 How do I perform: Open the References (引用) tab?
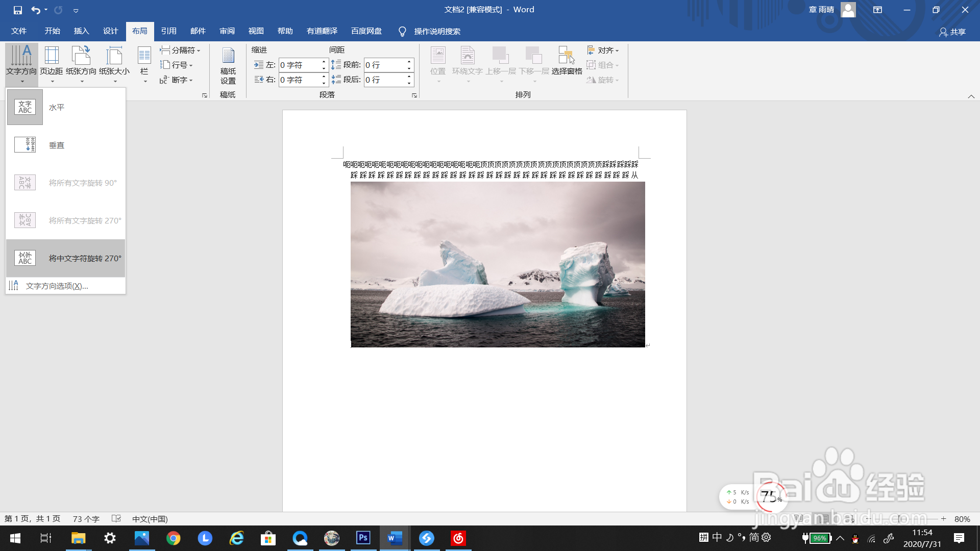(x=168, y=31)
